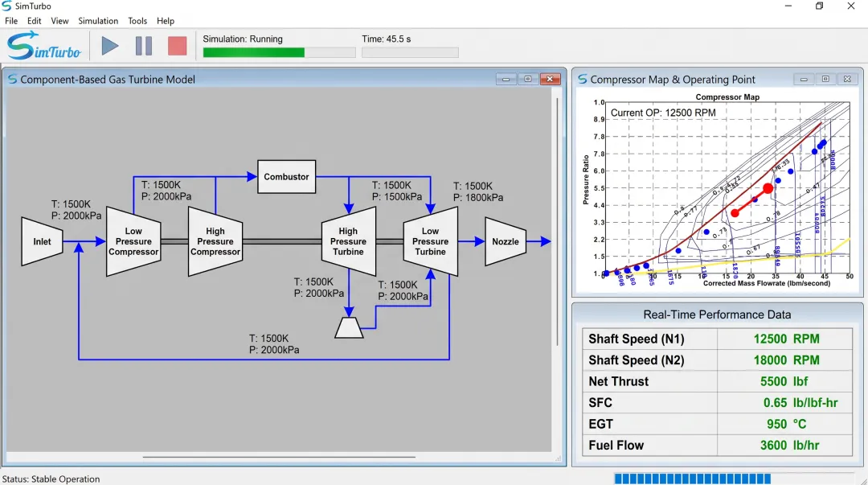The width and height of the screenshot is (868, 485).
Task: Select the Combustor block
Action: [286, 177]
